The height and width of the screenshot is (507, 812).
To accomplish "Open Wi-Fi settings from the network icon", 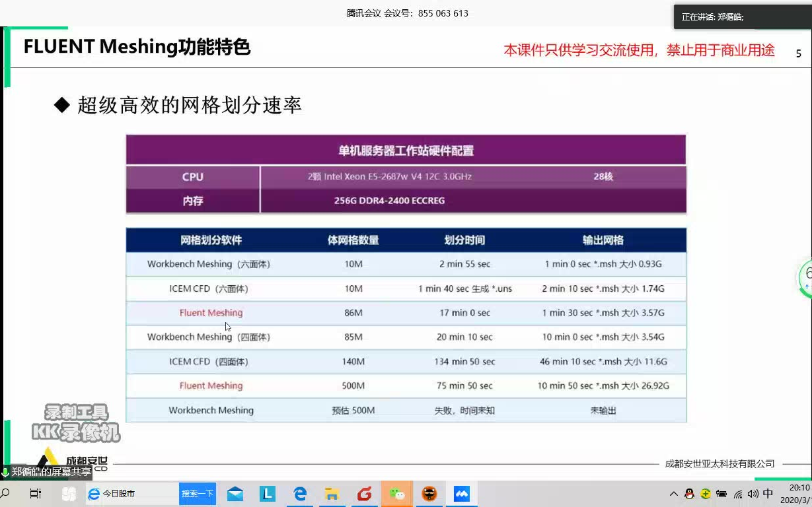I will [x=737, y=494].
